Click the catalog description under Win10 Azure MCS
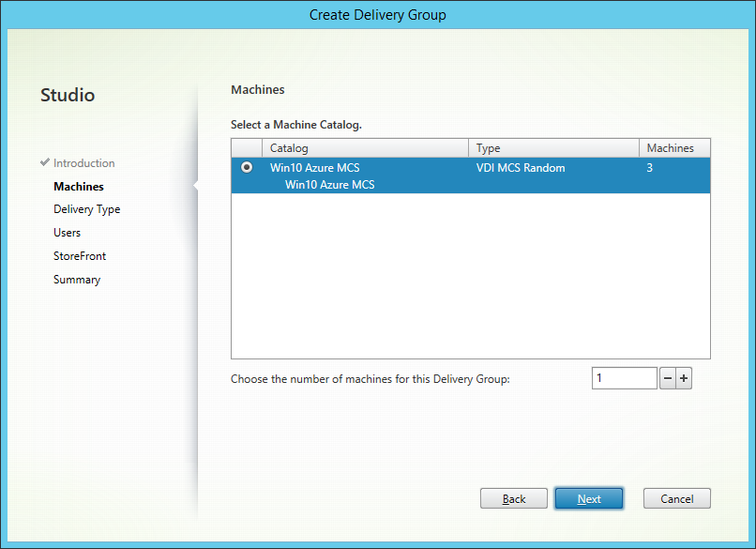Viewport: 756px width, 549px height. [330, 185]
